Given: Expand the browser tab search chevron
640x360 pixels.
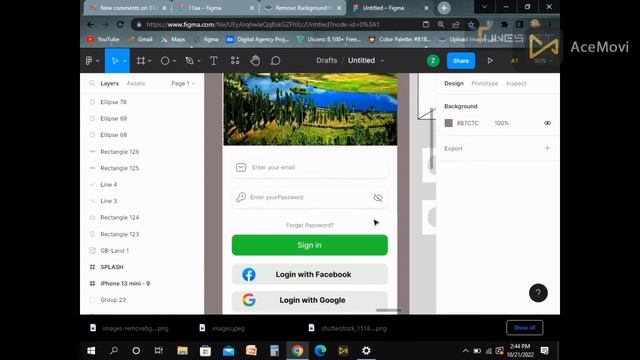Looking at the screenshot, I should [x=484, y=7].
